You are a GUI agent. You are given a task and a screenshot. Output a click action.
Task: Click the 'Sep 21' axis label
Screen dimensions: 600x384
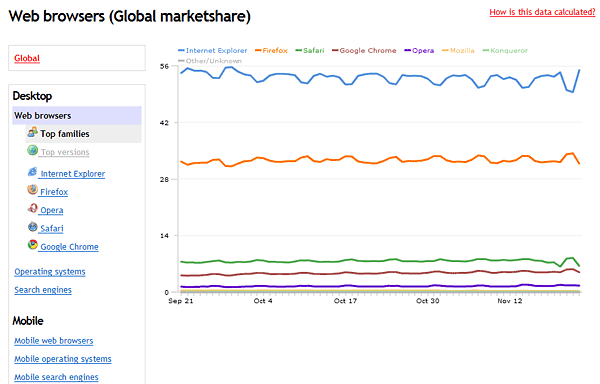181,301
